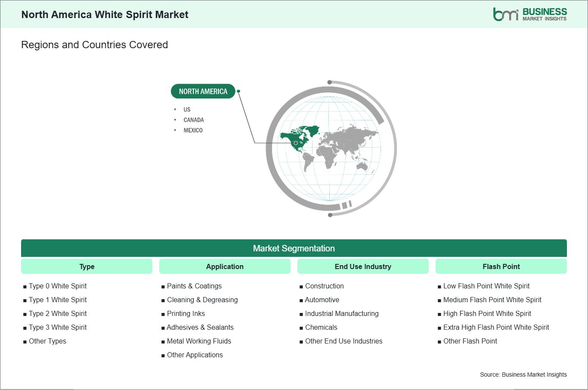The height and width of the screenshot is (390, 588).
Task: Click Construction entry
Action: [x=325, y=286]
